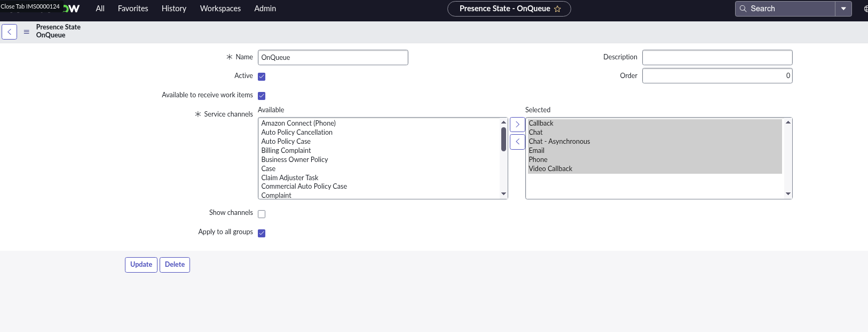Open the form context menu icon
The height and width of the screenshot is (332, 868).
[x=26, y=32]
